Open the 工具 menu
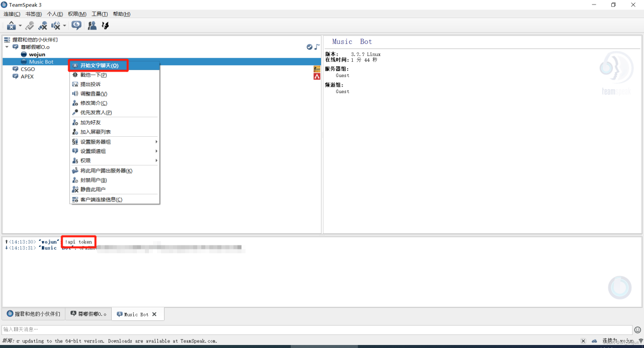Viewport: 644px width, 348px height. [x=99, y=14]
